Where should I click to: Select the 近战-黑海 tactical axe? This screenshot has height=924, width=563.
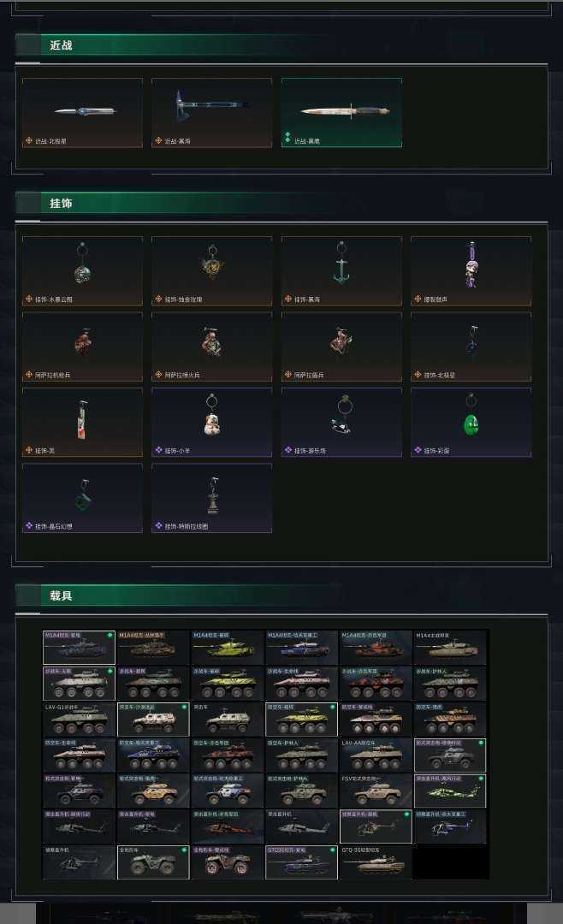click(x=211, y=113)
